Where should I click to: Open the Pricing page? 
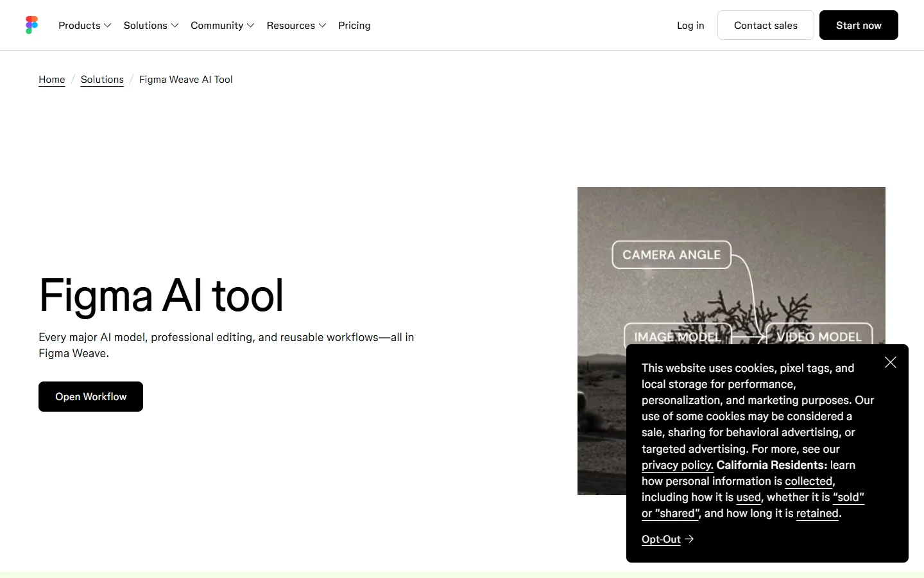[354, 25]
